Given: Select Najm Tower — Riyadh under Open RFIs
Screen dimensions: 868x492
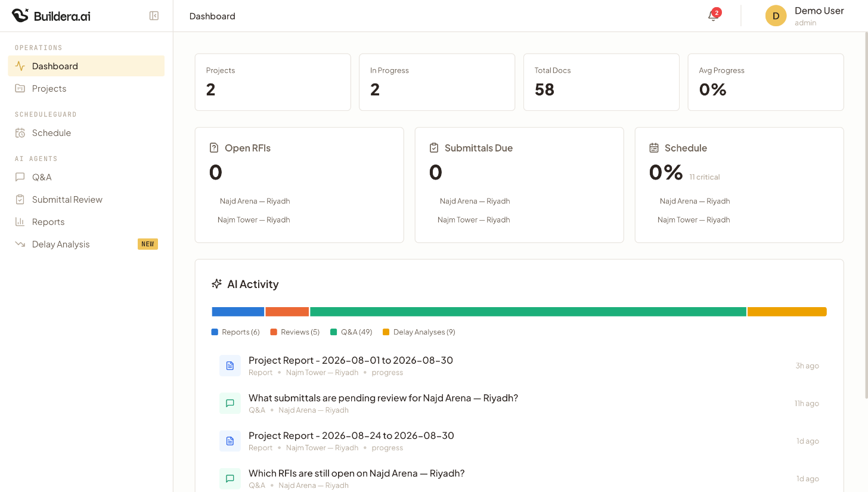Looking at the screenshot, I should 254,219.
